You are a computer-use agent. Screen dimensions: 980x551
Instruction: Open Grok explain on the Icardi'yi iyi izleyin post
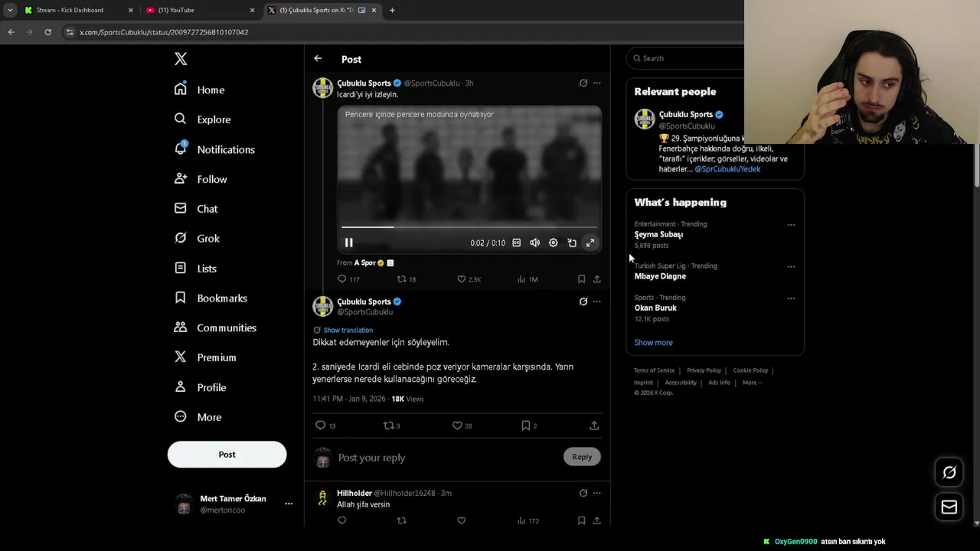583,83
